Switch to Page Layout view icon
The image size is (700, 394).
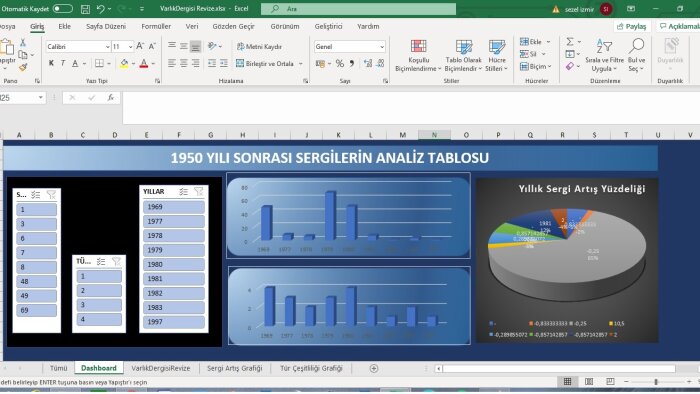589,382
